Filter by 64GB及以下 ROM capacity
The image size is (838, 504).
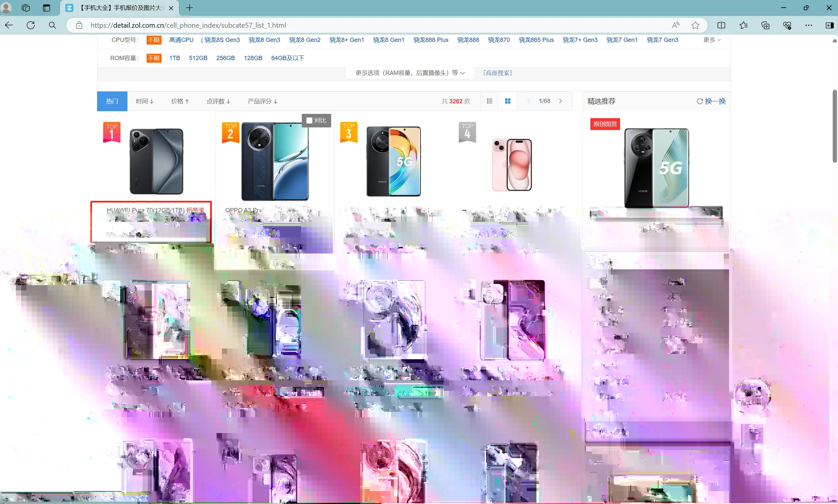tap(288, 58)
